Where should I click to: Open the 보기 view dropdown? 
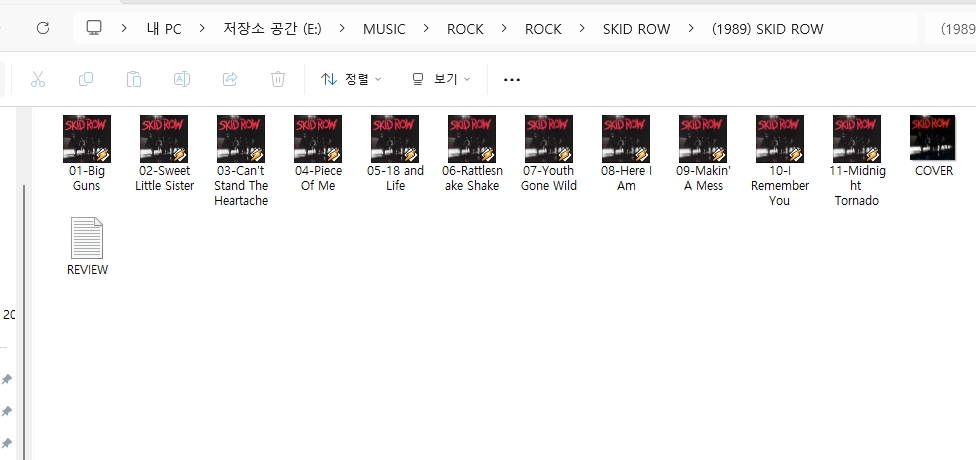441,79
